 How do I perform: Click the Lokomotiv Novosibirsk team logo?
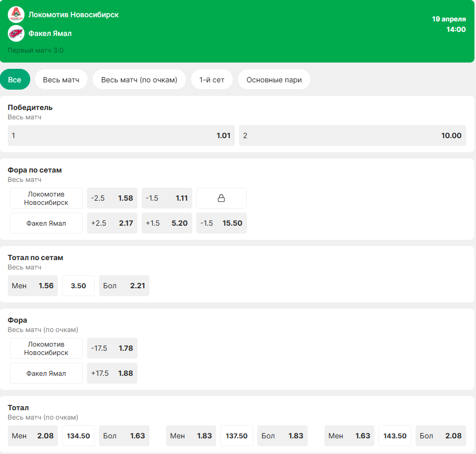pos(16,15)
